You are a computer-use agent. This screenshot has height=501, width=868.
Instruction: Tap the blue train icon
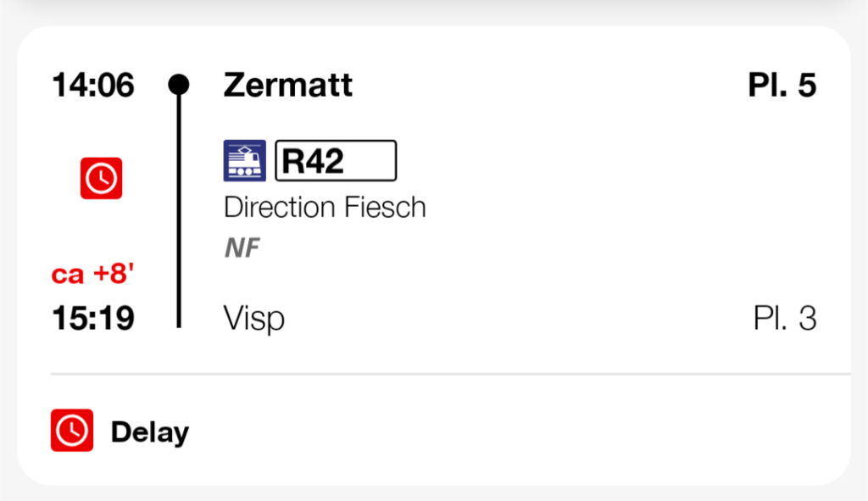(x=244, y=161)
